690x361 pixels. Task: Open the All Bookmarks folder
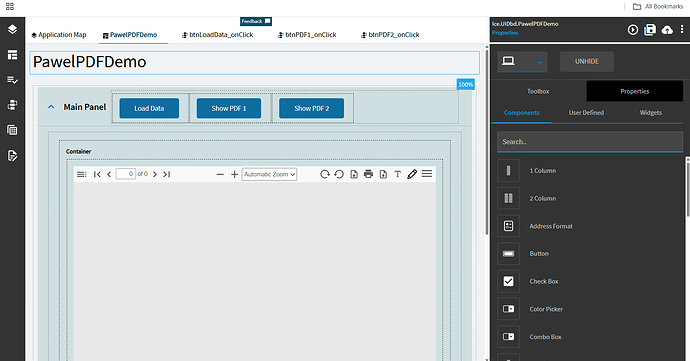[658, 7]
